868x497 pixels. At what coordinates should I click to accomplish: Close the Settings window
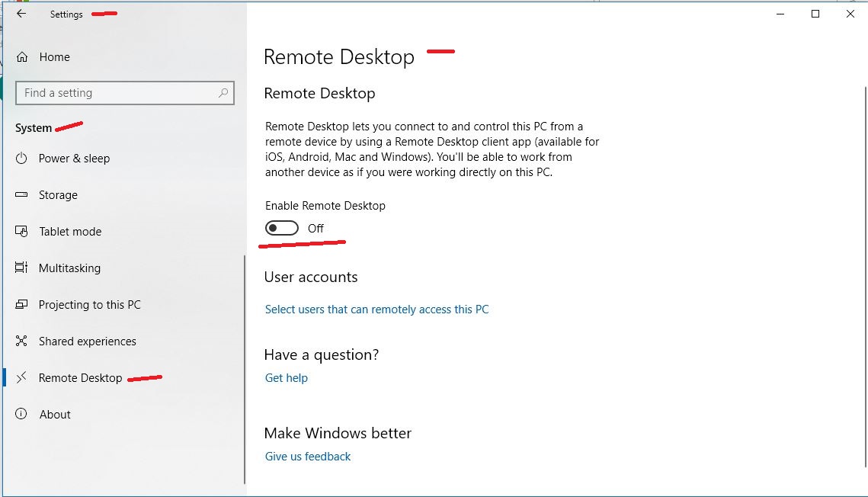[x=850, y=14]
